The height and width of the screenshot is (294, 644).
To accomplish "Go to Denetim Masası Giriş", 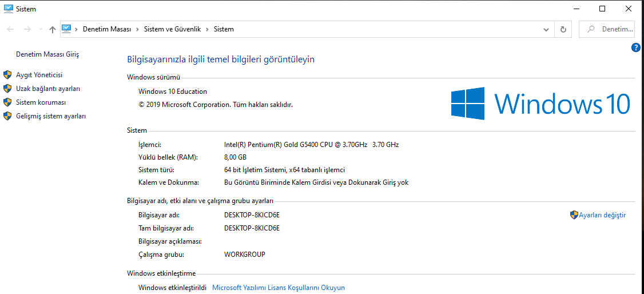I will (47, 54).
